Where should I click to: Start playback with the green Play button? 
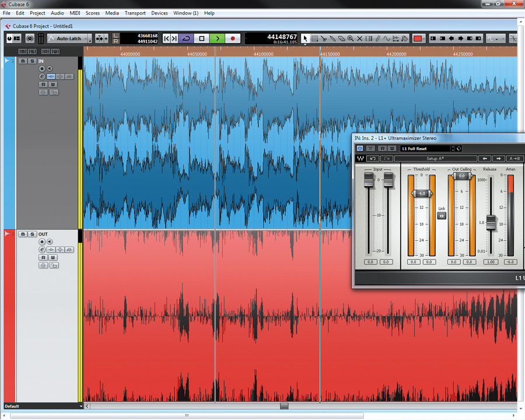[x=218, y=38]
